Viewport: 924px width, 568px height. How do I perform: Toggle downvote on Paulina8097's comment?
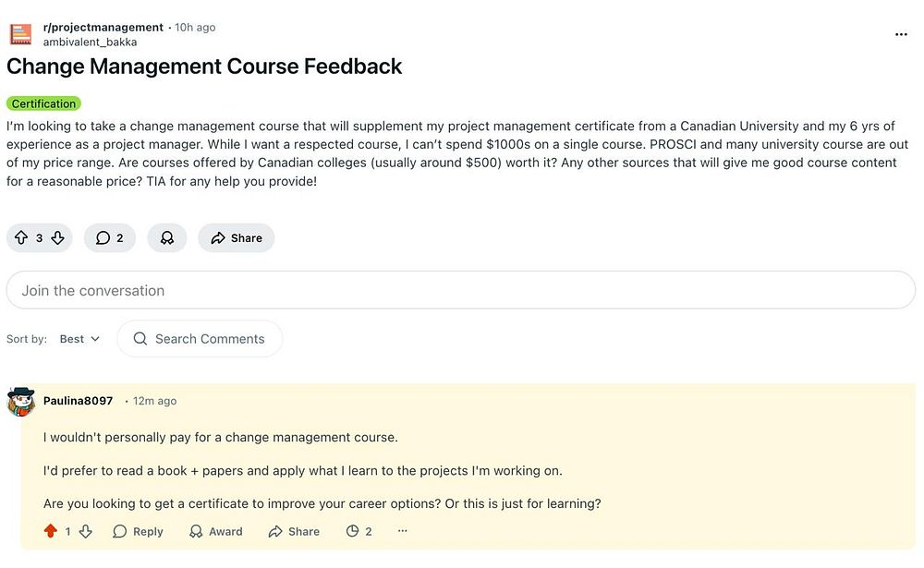pos(86,531)
